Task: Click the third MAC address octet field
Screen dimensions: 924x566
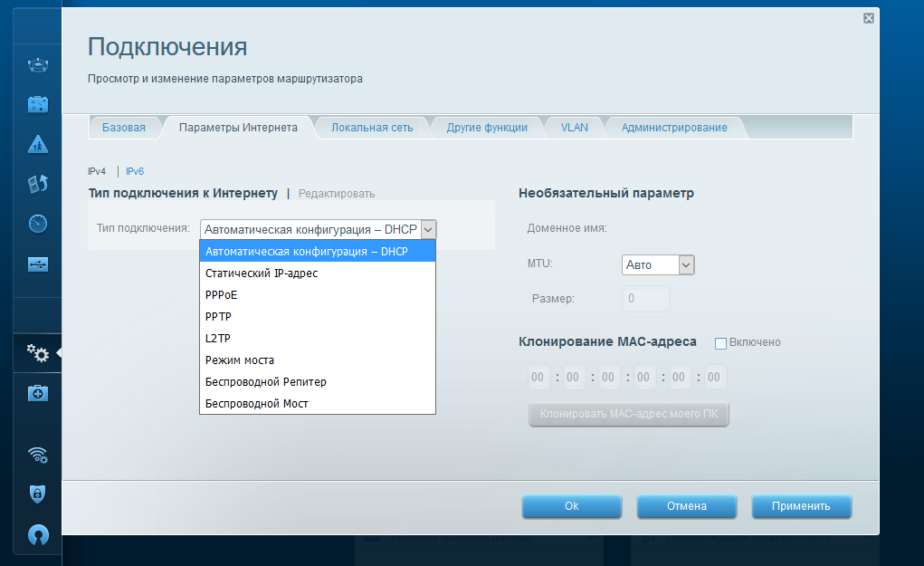Action: (609, 377)
